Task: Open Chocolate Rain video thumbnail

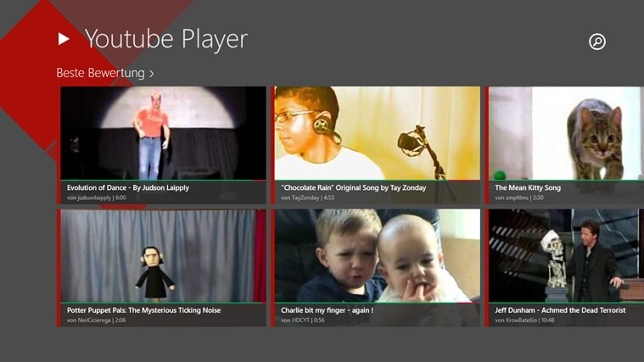Action: (x=377, y=133)
